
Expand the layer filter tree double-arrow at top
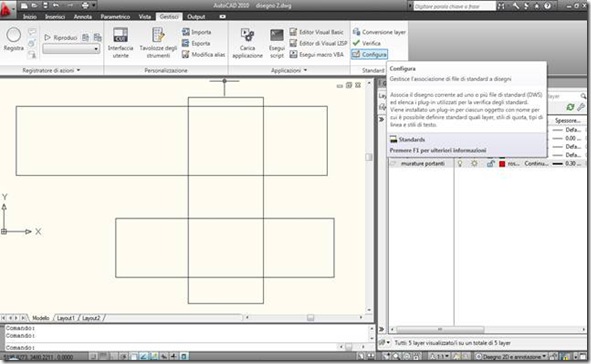click(381, 119)
